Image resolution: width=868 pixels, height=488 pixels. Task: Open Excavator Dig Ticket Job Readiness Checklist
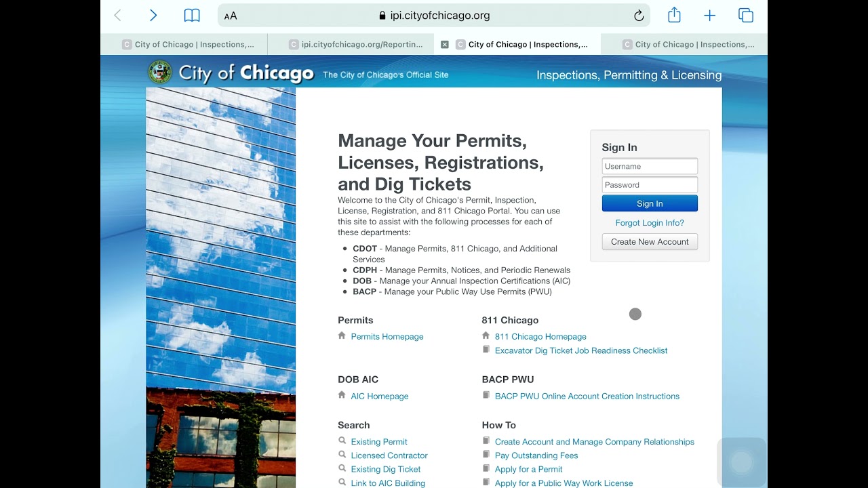click(x=581, y=350)
